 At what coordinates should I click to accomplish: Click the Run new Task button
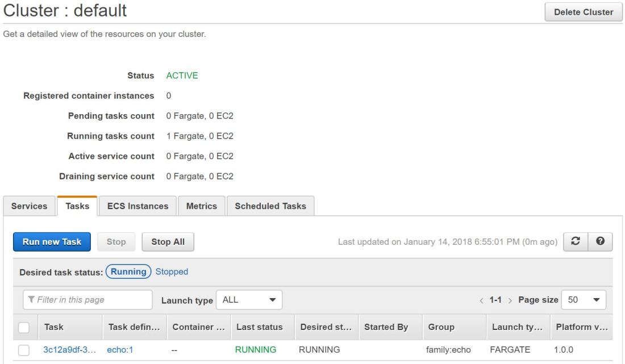pyautogui.click(x=52, y=241)
